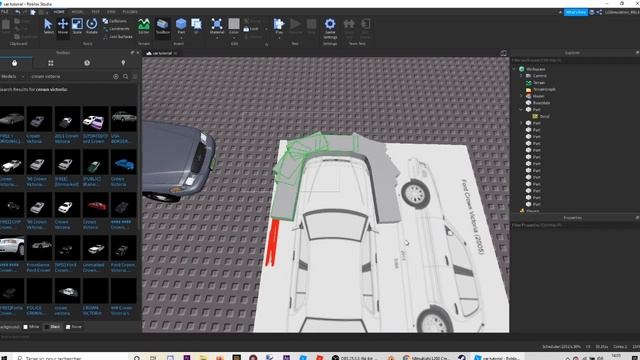Click the Toolbox search input
Screen dimensions: 640x360
tap(69, 76)
